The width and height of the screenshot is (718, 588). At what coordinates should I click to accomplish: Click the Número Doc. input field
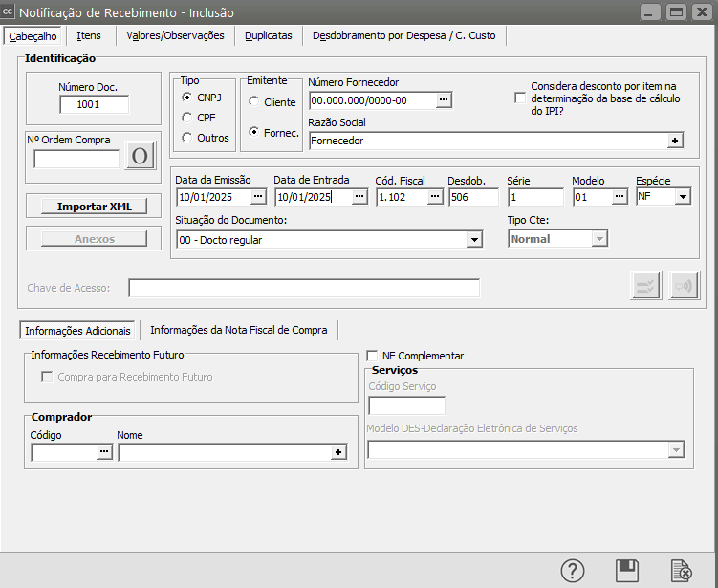(94, 105)
